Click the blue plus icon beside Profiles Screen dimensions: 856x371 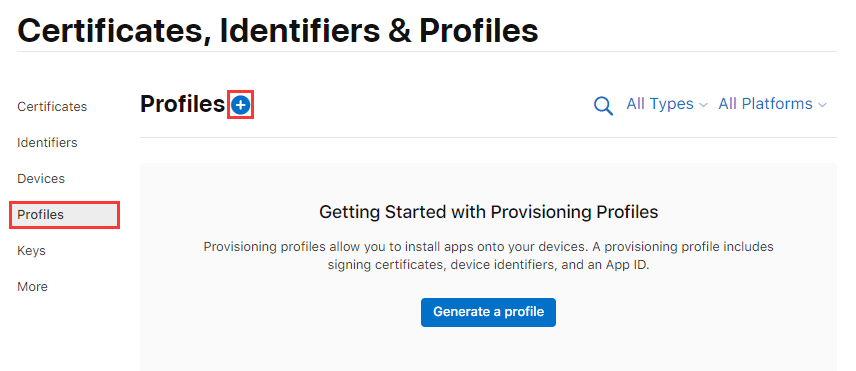[x=240, y=105]
